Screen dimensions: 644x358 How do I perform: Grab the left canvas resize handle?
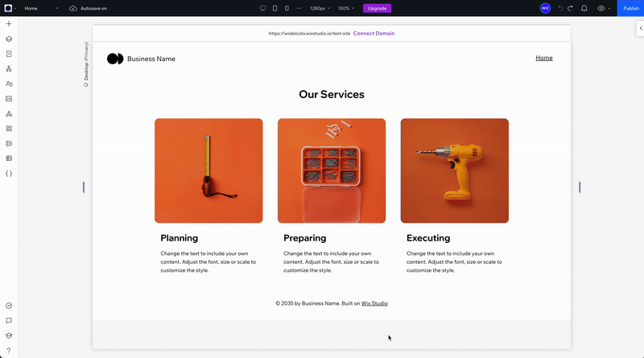(84, 187)
